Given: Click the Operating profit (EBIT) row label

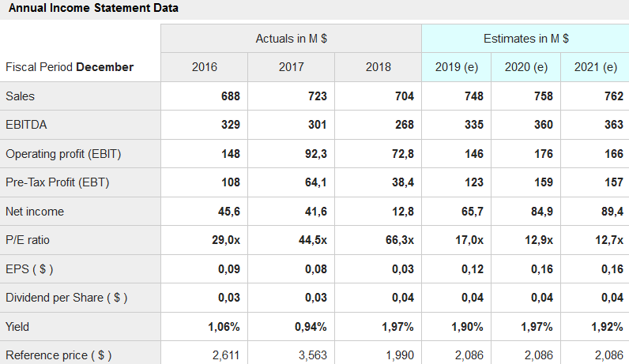Looking at the screenshot, I should click(x=63, y=153).
